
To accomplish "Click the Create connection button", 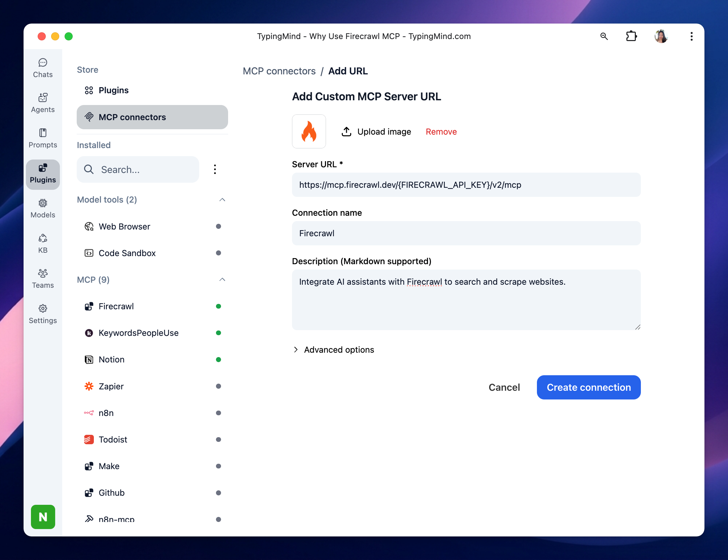I will (588, 387).
